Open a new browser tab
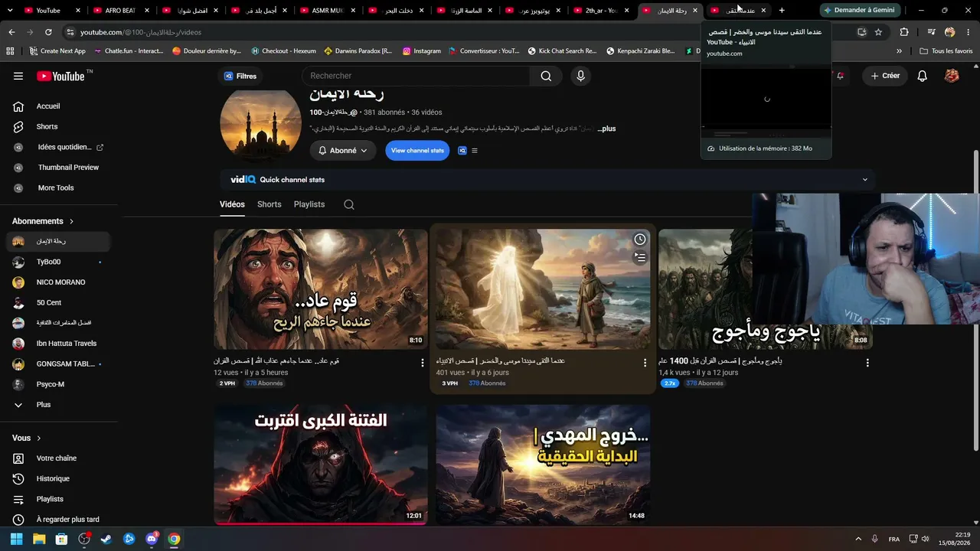The image size is (980, 551). pos(782,10)
